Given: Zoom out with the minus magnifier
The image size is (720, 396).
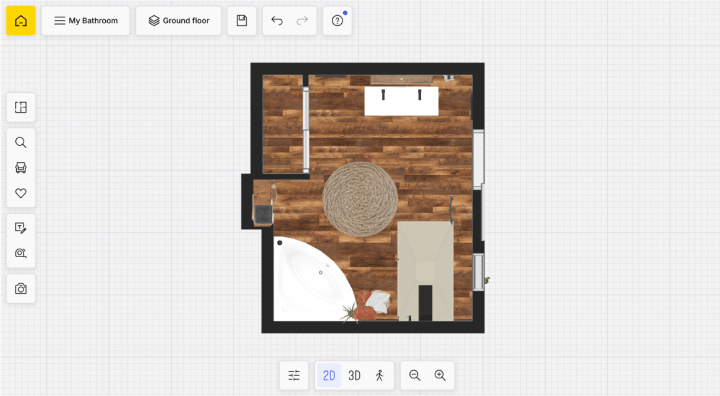Looking at the screenshot, I should pyautogui.click(x=415, y=376).
